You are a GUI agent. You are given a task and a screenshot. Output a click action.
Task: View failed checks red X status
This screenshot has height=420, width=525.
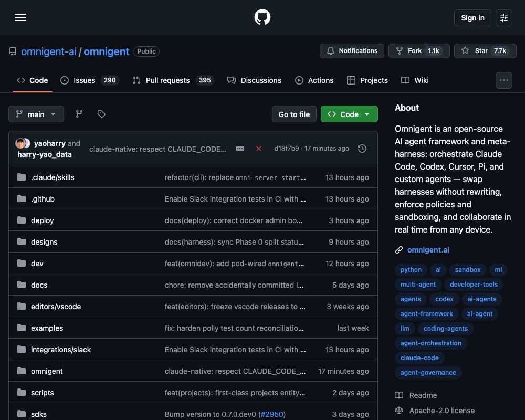click(259, 149)
